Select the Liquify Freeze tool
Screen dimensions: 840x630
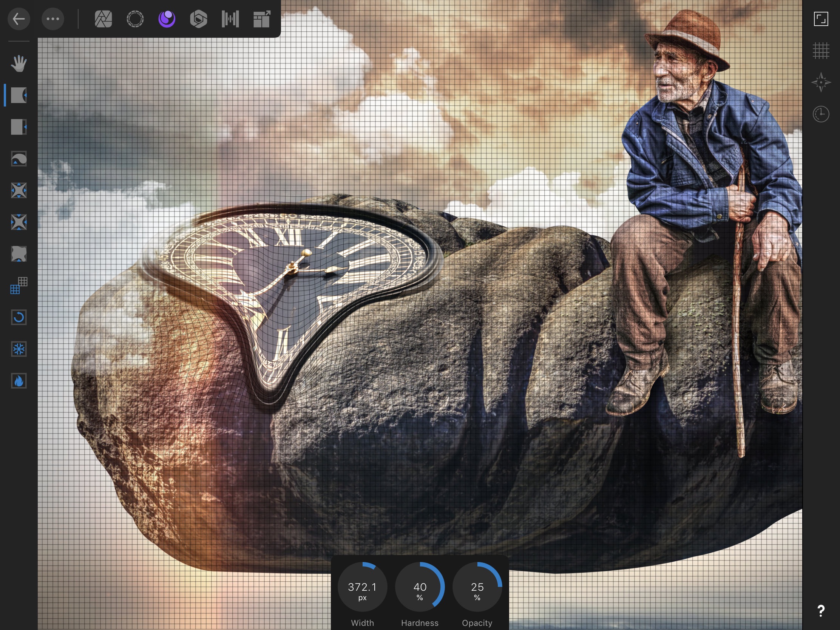19,349
